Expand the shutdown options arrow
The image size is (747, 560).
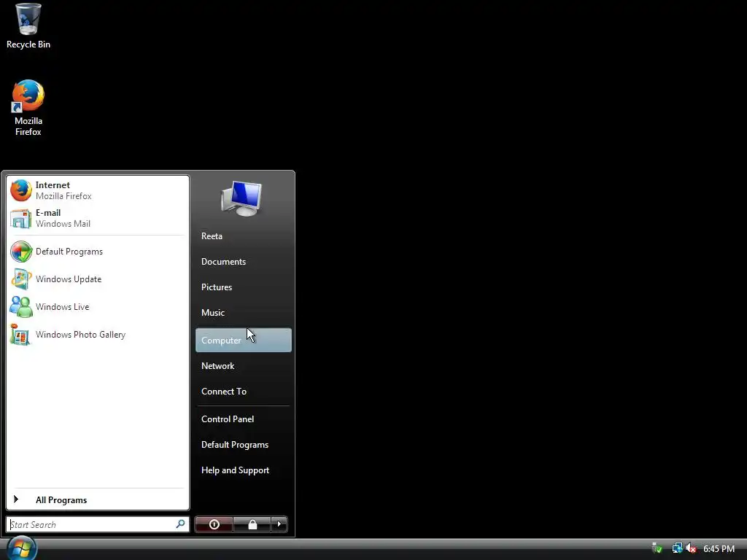[279, 524]
